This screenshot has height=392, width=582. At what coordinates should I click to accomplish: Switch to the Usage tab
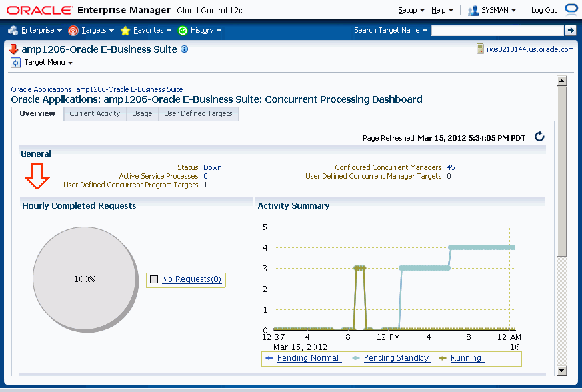(142, 113)
